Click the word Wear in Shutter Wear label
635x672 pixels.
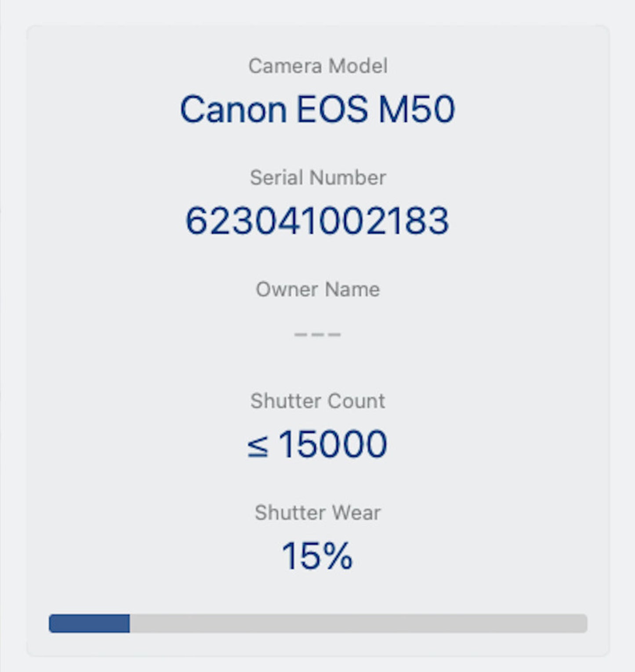click(x=355, y=513)
